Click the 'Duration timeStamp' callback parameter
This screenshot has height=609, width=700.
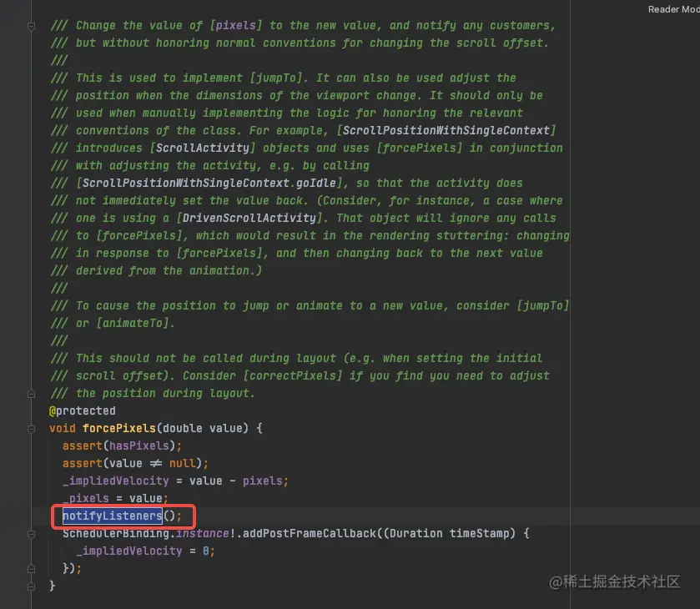click(449, 534)
